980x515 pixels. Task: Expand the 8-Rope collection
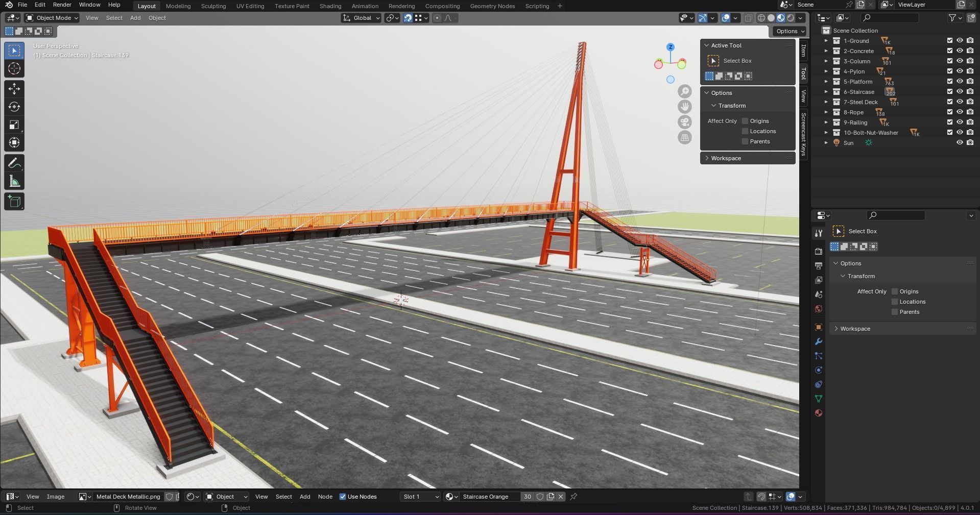826,112
